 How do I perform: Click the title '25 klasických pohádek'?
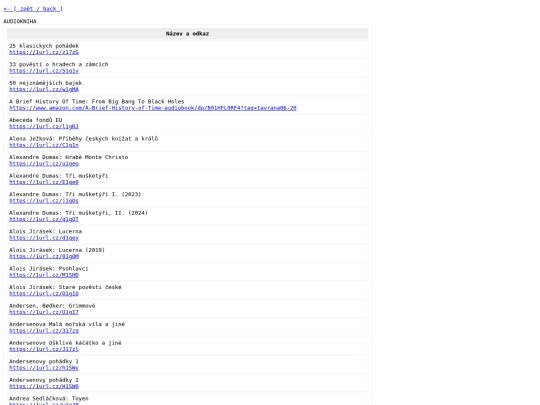tap(44, 46)
